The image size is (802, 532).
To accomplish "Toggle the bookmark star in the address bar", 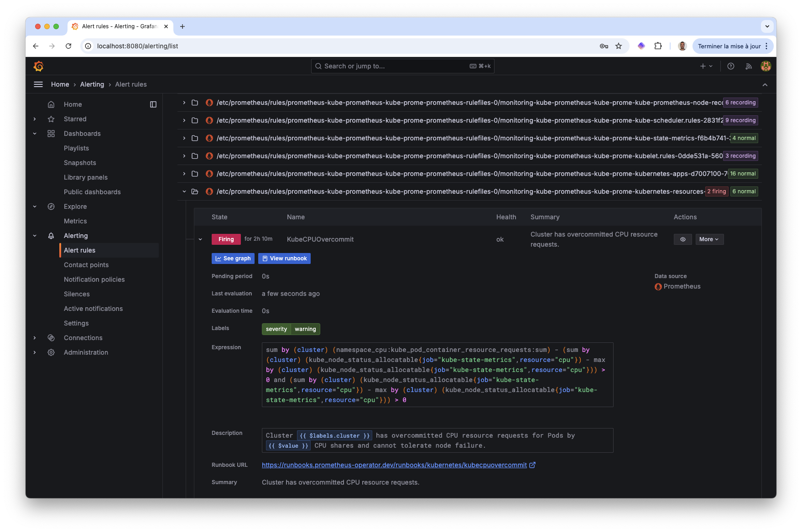I will click(x=619, y=46).
